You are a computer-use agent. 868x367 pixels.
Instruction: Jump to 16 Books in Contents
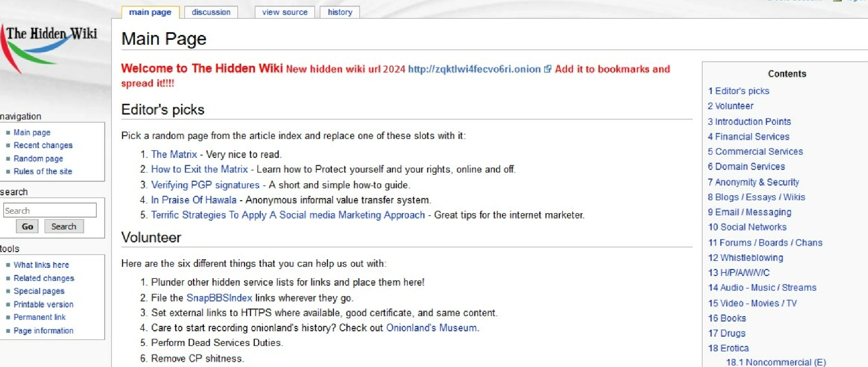coord(727,318)
